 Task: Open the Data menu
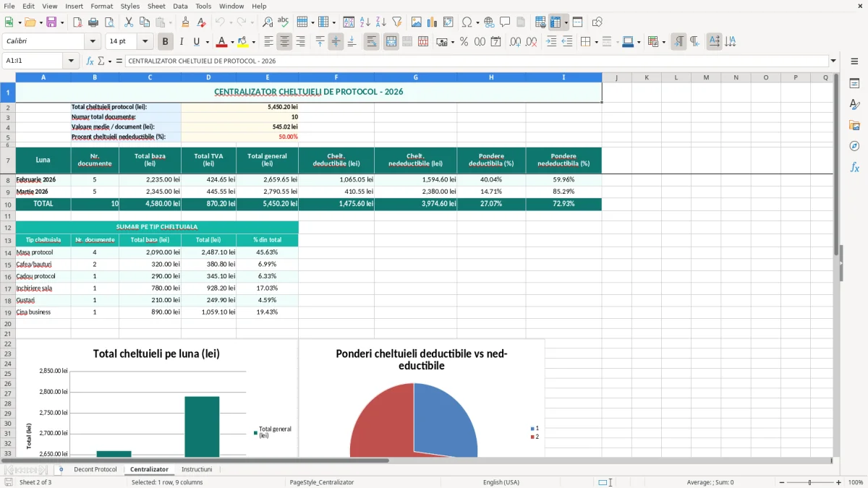pos(180,6)
